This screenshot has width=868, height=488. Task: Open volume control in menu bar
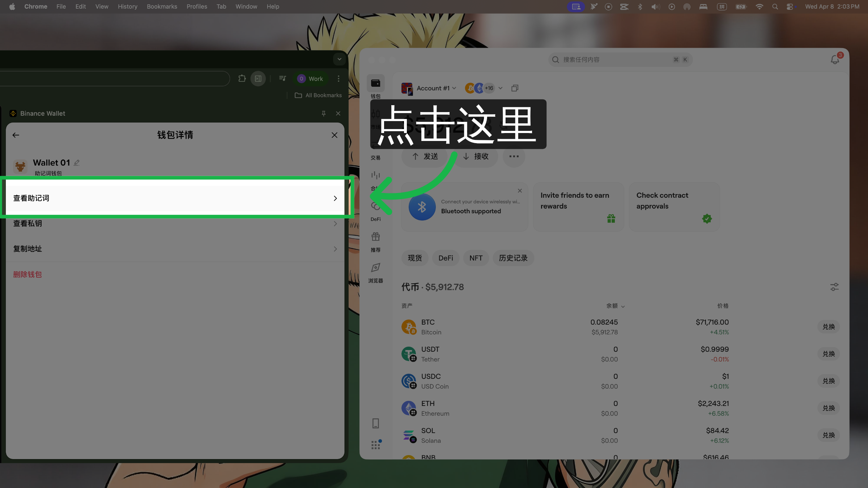point(655,7)
